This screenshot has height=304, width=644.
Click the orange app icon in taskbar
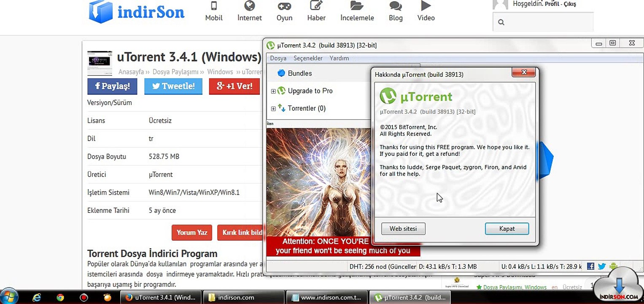pos(108,297)
